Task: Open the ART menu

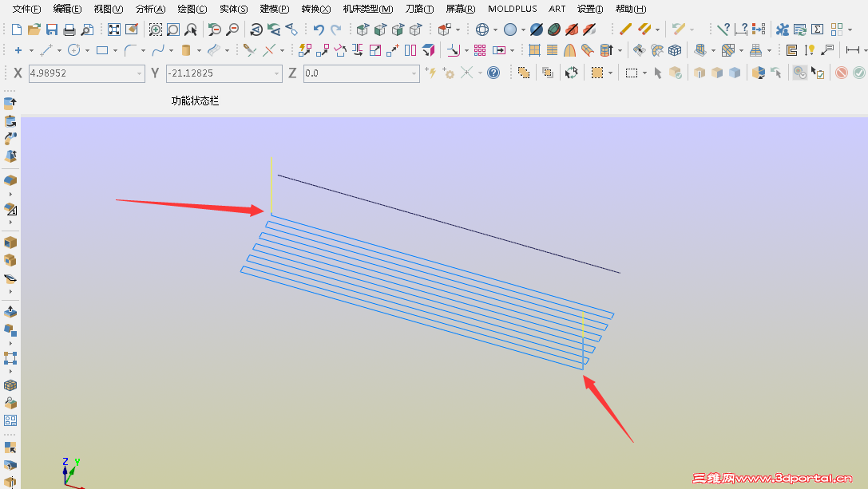Action: point(557,9)
